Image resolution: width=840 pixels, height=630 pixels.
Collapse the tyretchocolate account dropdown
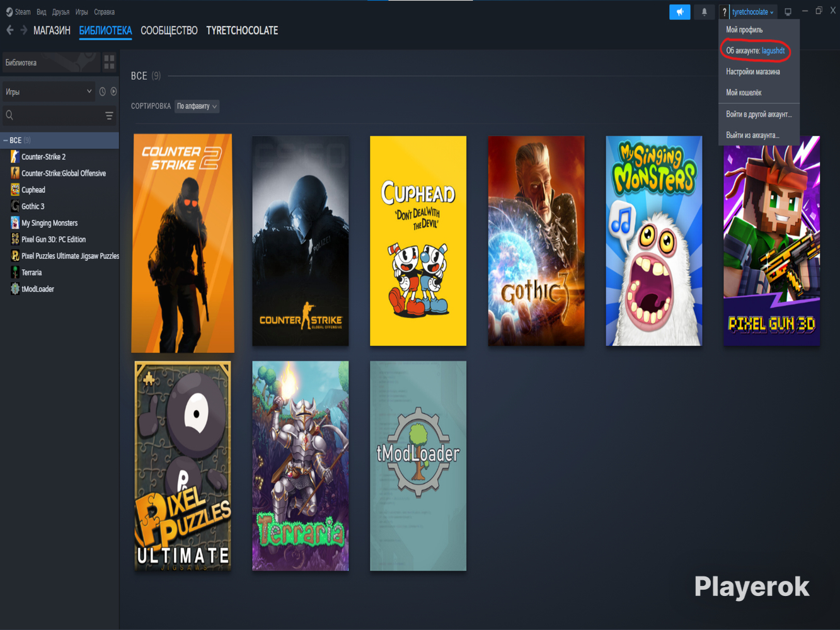click(x=753, y=12)
